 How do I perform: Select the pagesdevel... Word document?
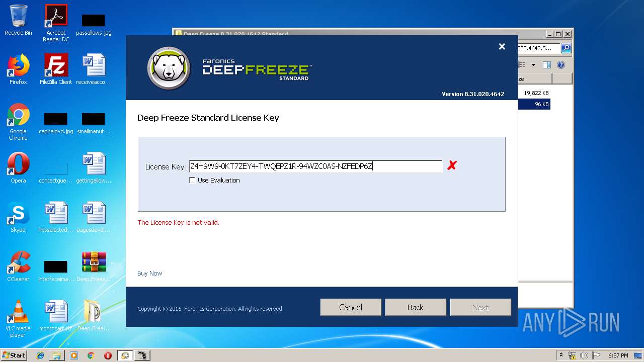point(94,217)
